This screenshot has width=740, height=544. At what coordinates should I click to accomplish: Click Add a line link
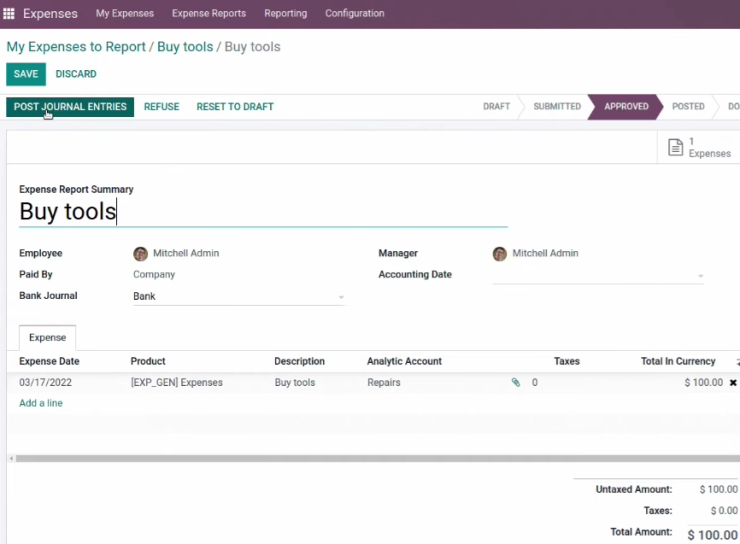41,403
